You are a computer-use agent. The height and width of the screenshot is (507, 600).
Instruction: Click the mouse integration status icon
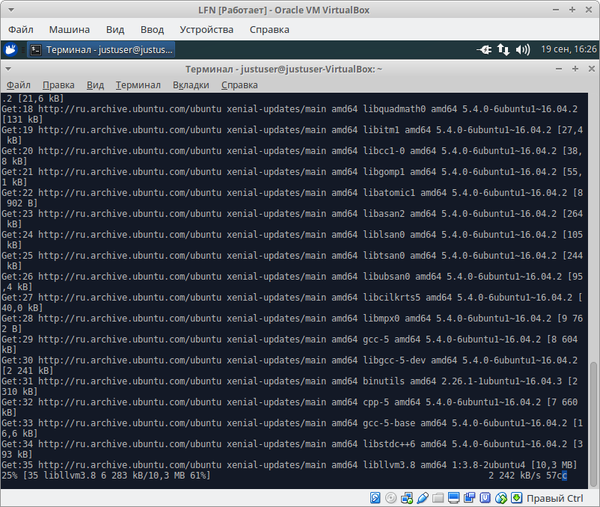[x=501, y=497]
